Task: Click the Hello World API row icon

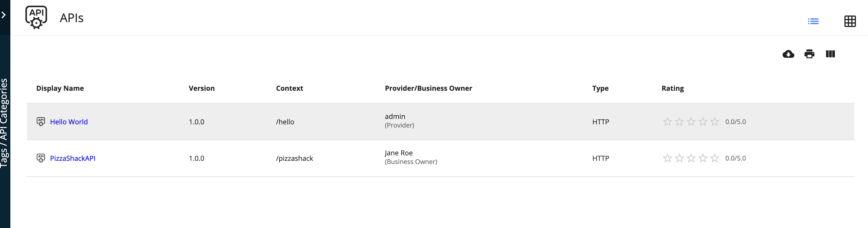Action: pos(41,122)
